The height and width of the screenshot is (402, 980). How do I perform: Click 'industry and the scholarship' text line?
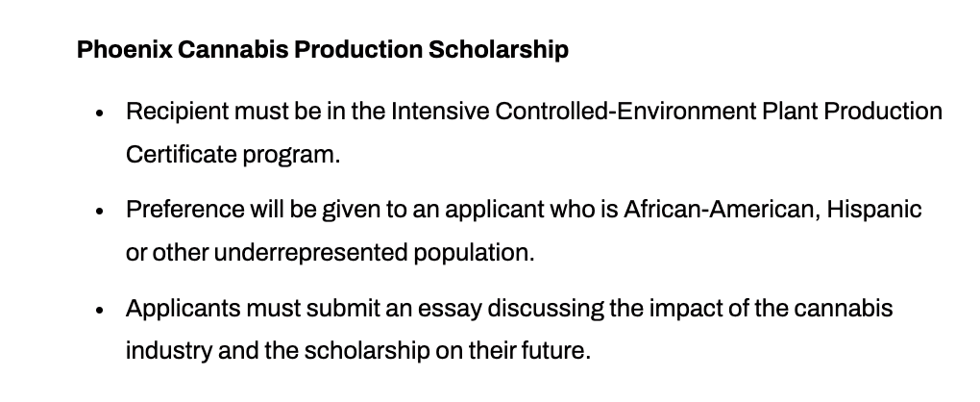[x=278, y=351]
